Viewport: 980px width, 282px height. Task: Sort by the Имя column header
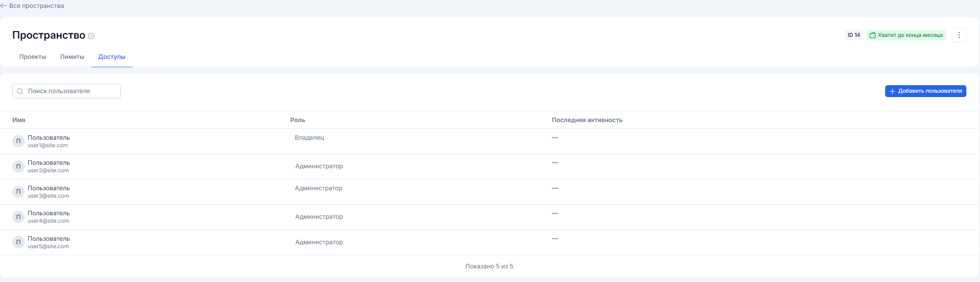click(19, 120)
